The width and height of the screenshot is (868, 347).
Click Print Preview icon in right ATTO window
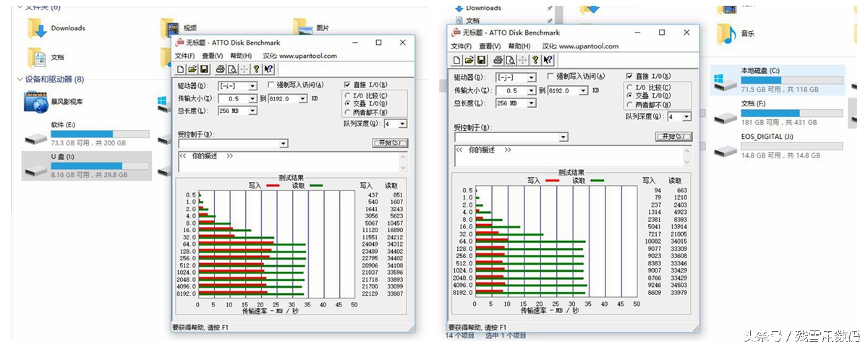(x=510, y=60)
